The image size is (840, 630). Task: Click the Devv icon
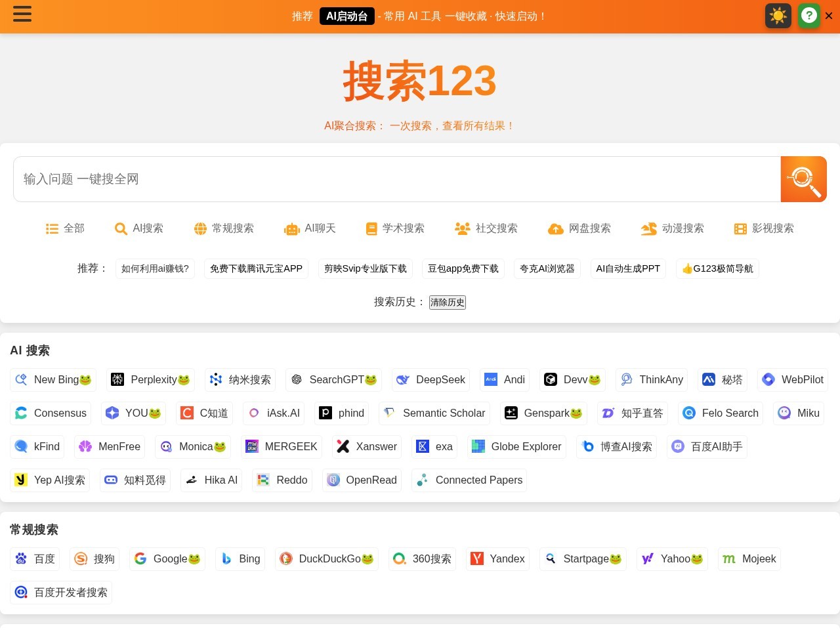point(551,379)
